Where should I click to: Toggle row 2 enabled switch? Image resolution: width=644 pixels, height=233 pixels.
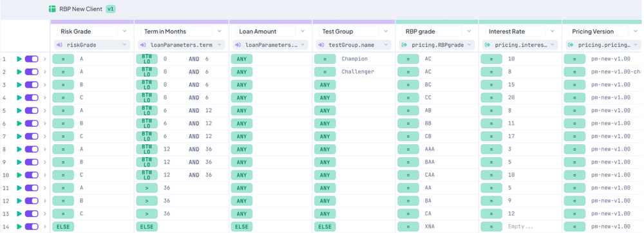[x=32, y=72]
